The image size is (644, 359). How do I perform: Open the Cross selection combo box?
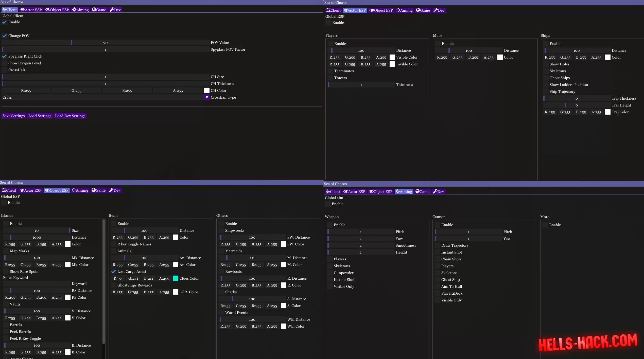coord(106,97)
